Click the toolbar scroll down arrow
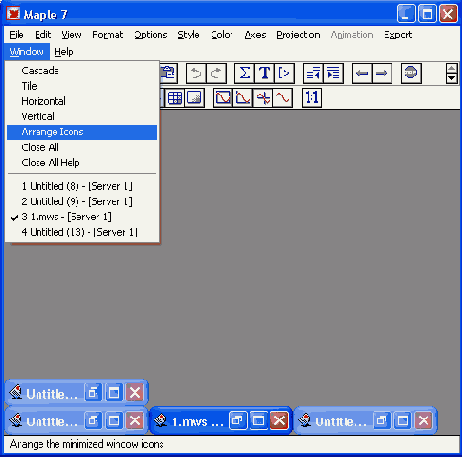Viewport: 462px width, 457px height. click(451, 78)
